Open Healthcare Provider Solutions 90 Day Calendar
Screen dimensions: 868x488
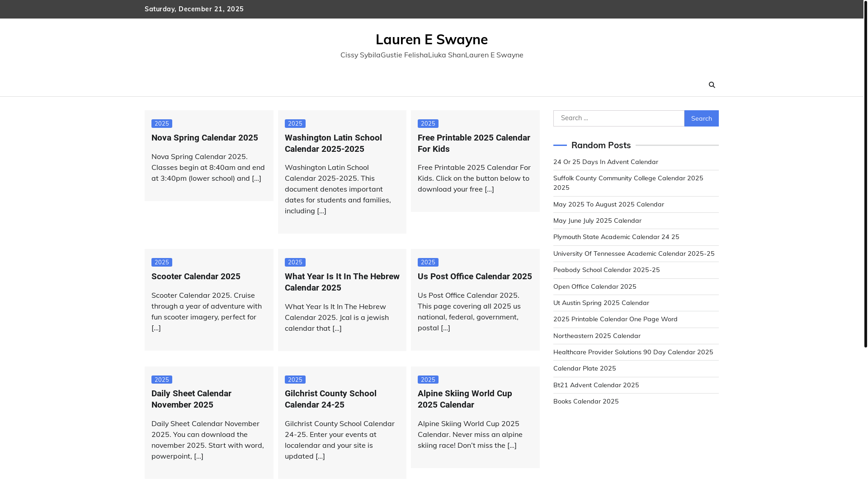click(633, 352)
